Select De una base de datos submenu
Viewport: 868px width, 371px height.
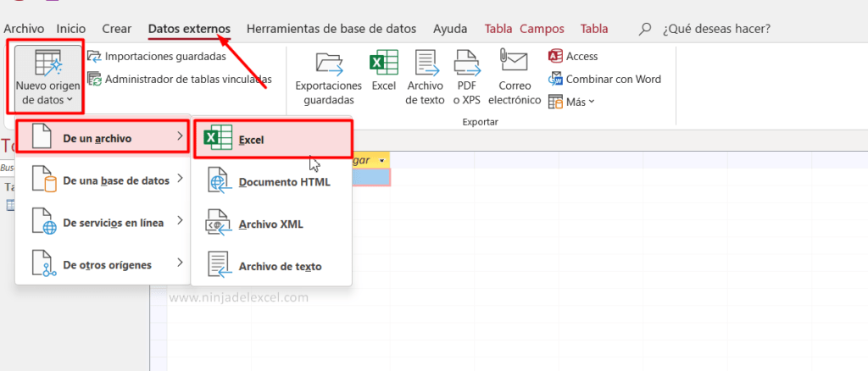click(x=103, y=180)
